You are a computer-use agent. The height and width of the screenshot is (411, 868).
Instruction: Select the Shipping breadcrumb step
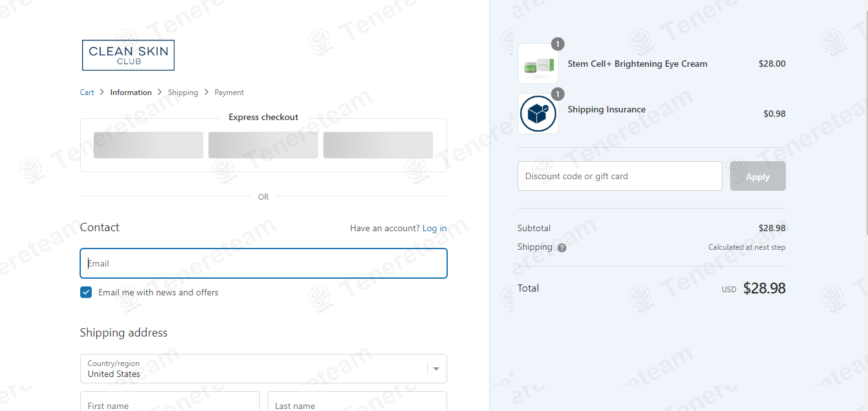pyautogui.click(x=183, y=92)
